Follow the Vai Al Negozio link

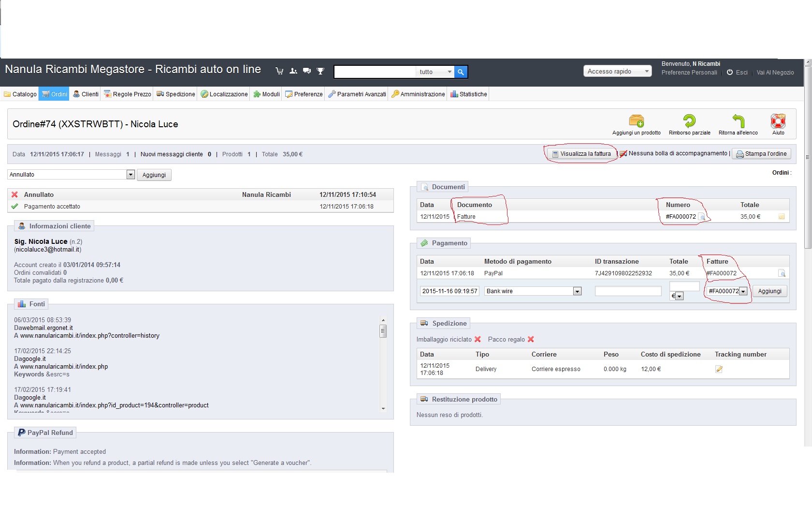point(775,73)
